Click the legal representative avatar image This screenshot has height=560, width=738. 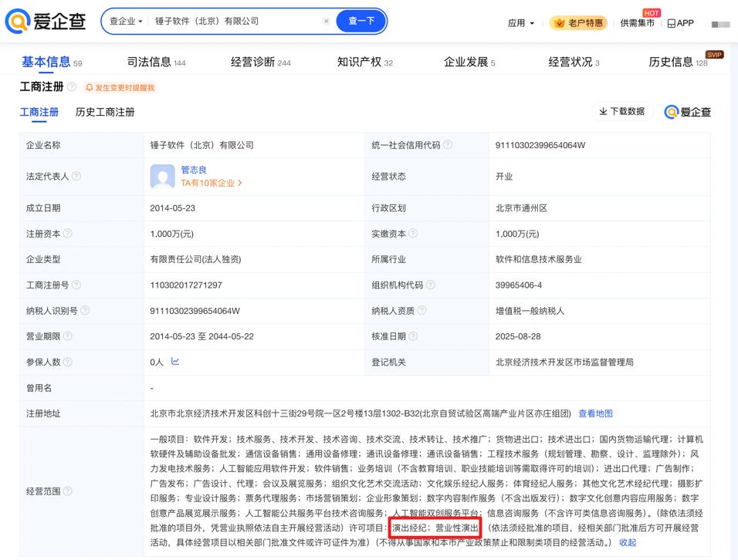coord(162,177)
